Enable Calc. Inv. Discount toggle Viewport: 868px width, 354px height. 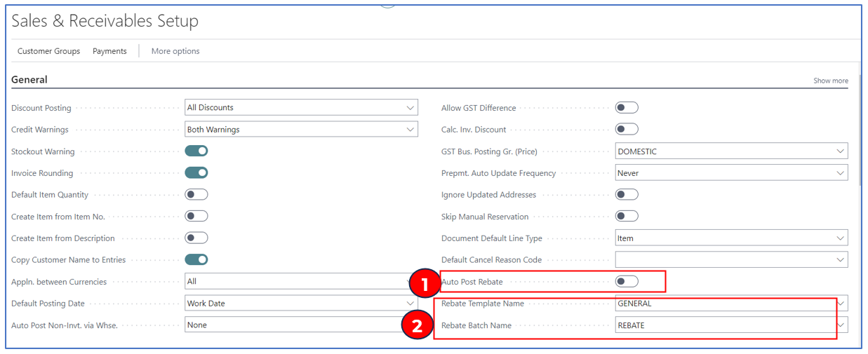(x=627, y=129)
